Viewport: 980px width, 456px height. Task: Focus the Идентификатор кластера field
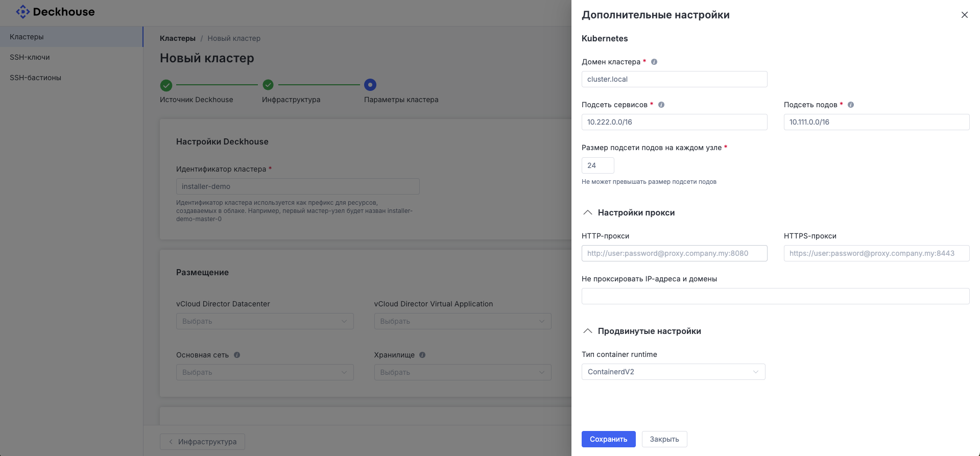click(x=298, y=186)
